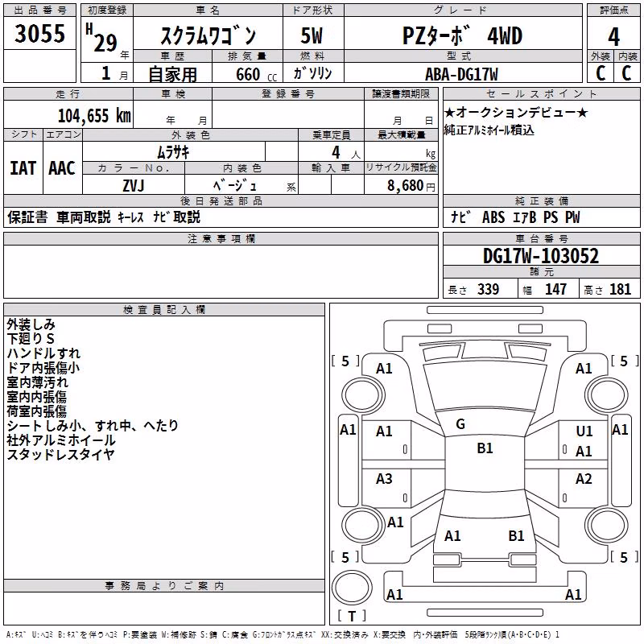Click the 車台番号 header
The height and width of the screenshot is (644, 644).
pyautogui.click(x=541, y=238)
